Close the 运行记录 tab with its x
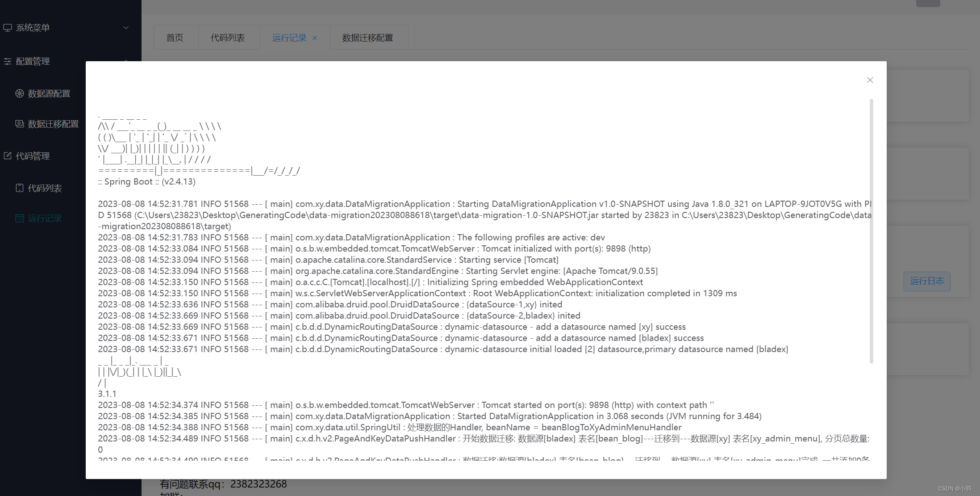This screenshot has height=496, width=980. [315, 38]
